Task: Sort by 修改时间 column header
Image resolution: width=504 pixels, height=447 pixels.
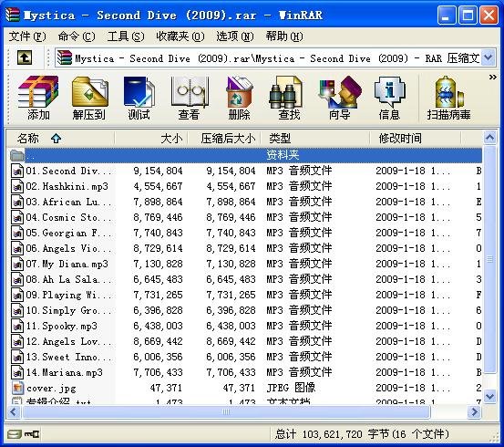Action: point(415,139)
